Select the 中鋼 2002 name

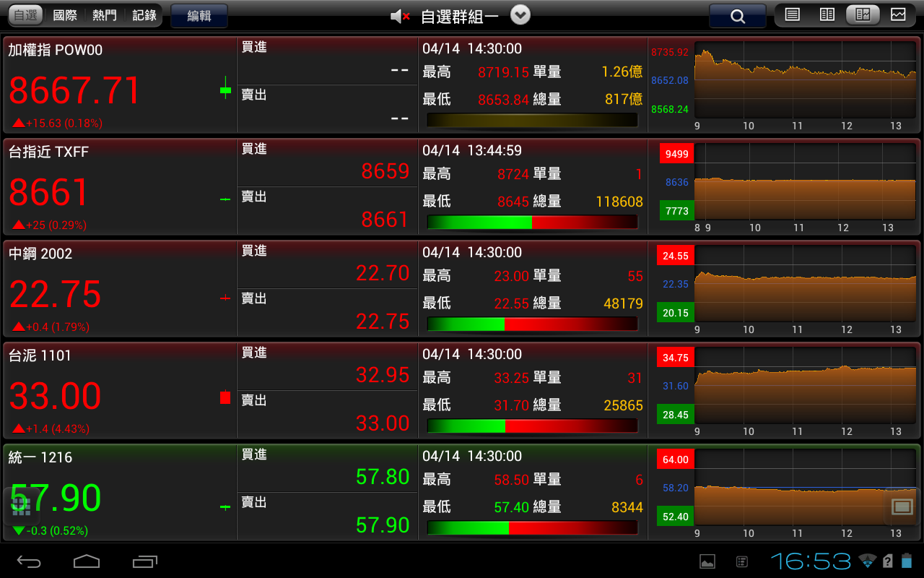[40, 254]
